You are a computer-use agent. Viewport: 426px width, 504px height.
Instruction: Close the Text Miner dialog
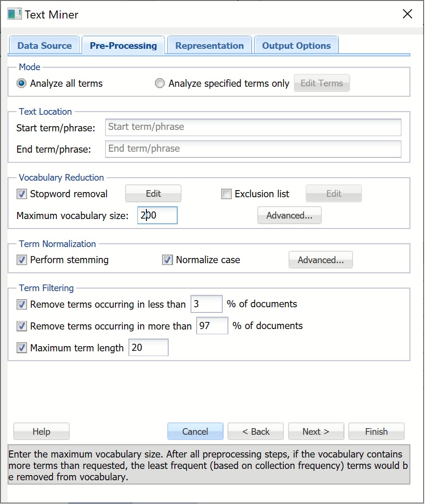[407, 14]
